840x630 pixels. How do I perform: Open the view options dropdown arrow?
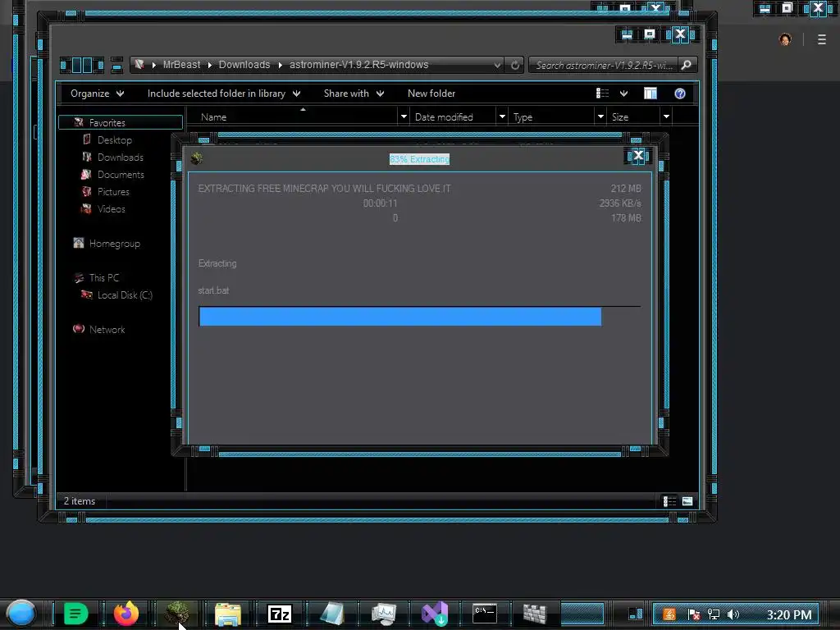(x=623, y=94)
